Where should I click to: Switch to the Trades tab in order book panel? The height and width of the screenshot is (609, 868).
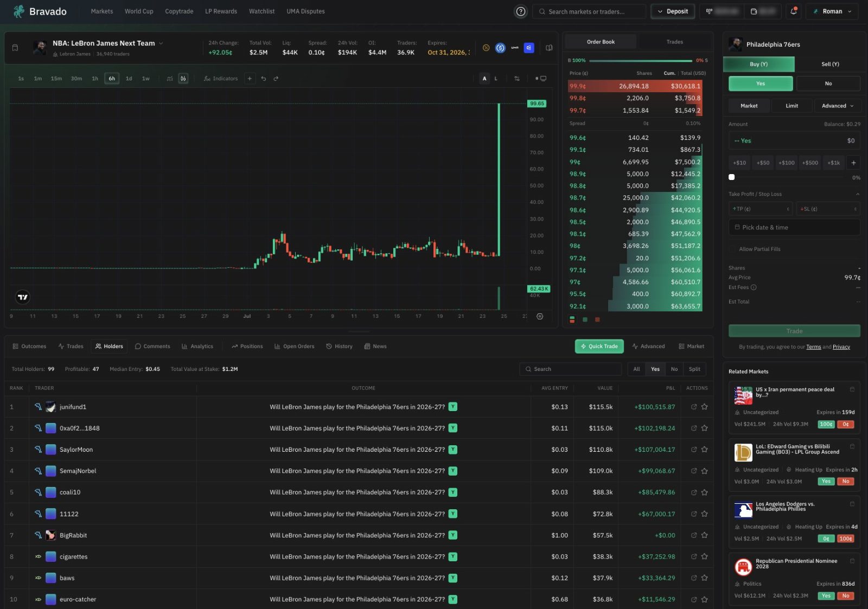(674, 42)
